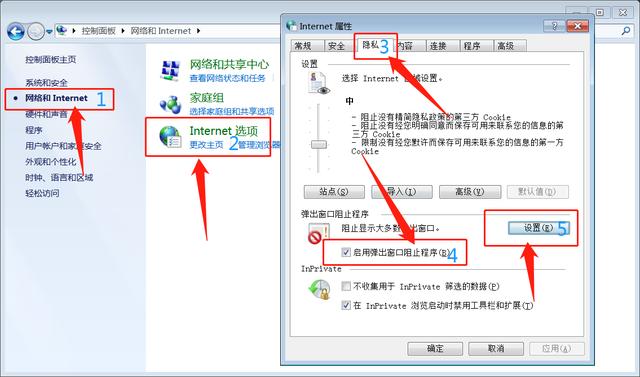Screen dimensions: 640x377
Task: Switch to the 隐私 tab
Action: (375, 45)
